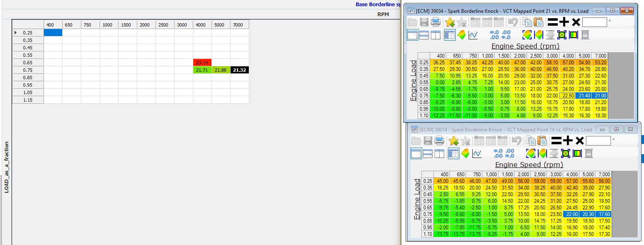Select the 2,000 rpm column header in 39034 table
Screen dimensions: 644x245
[x=519, y=56]
